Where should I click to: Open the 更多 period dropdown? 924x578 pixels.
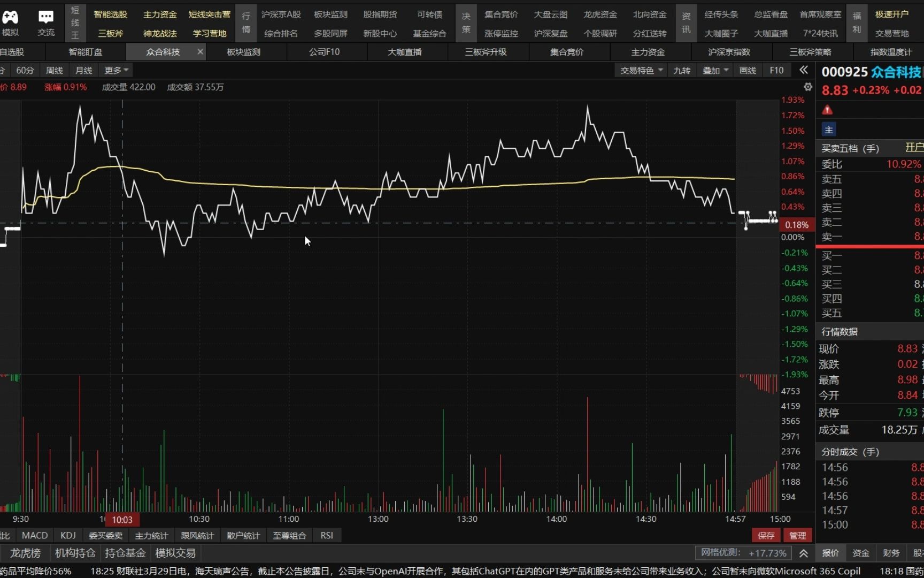[116, 70]
